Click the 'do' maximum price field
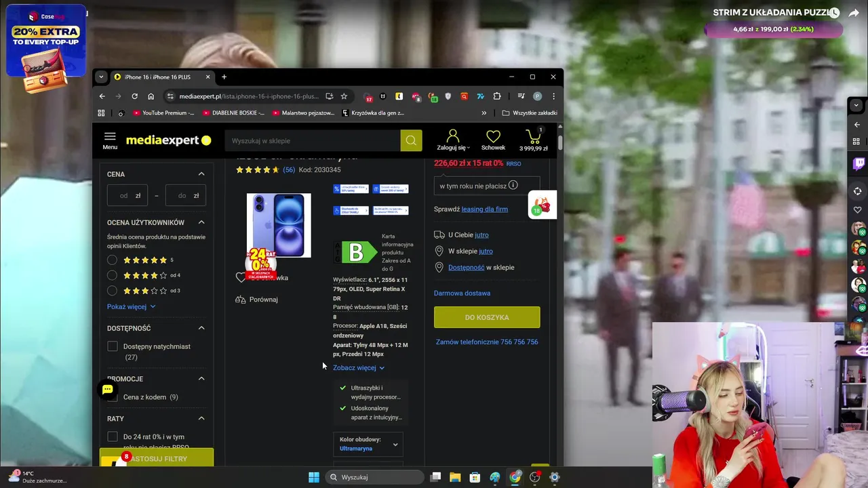The width and height of the screenshot is (868, 488). [x=186, y=196]
